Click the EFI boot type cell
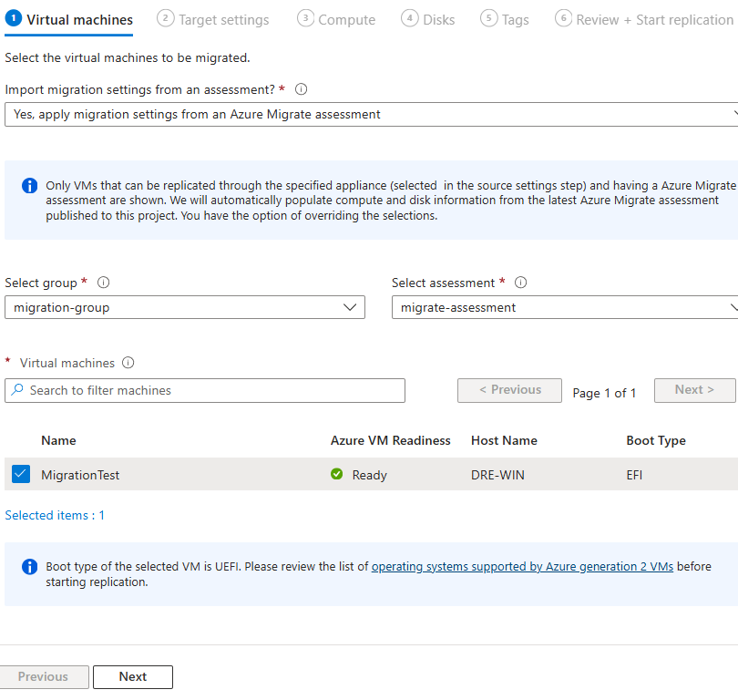Image resolution: width=738 pixels, height=700 pixels. [x=634, y=475]
